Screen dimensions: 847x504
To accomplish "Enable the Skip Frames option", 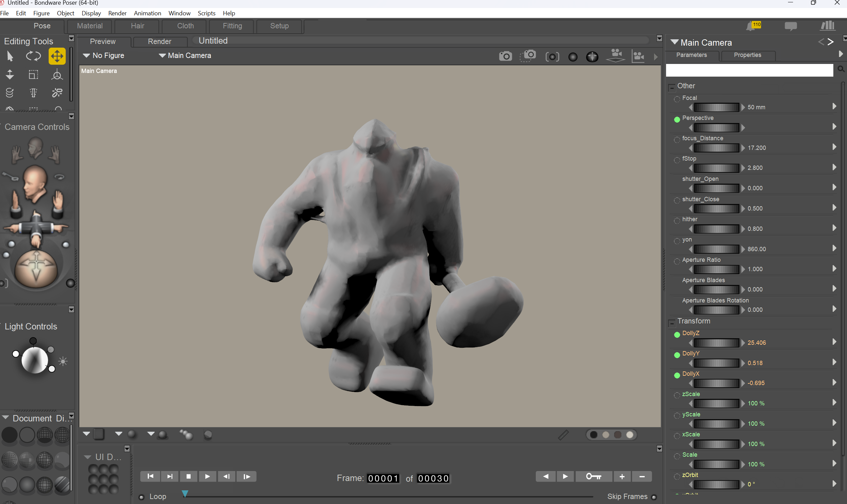I will (x=654, y=497).
